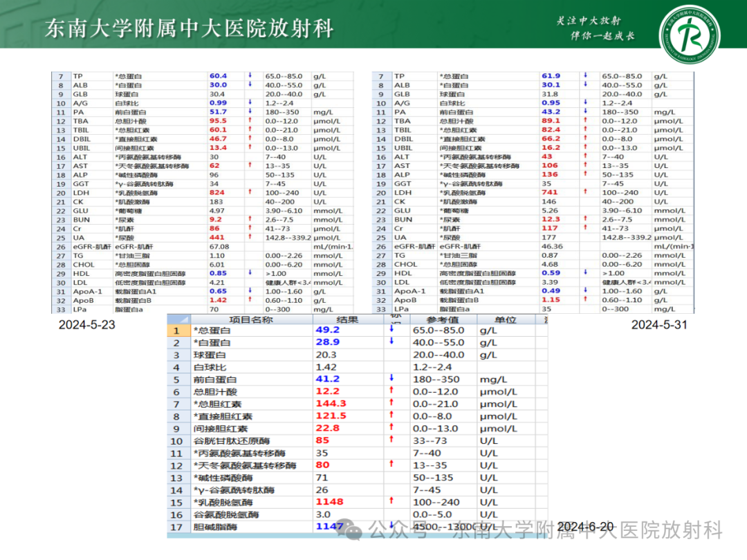Image resolution: width=747 pixels, height=560 pixels.
Task: Select highlighted row header 1 in bottom table
Action: (177, 330)
